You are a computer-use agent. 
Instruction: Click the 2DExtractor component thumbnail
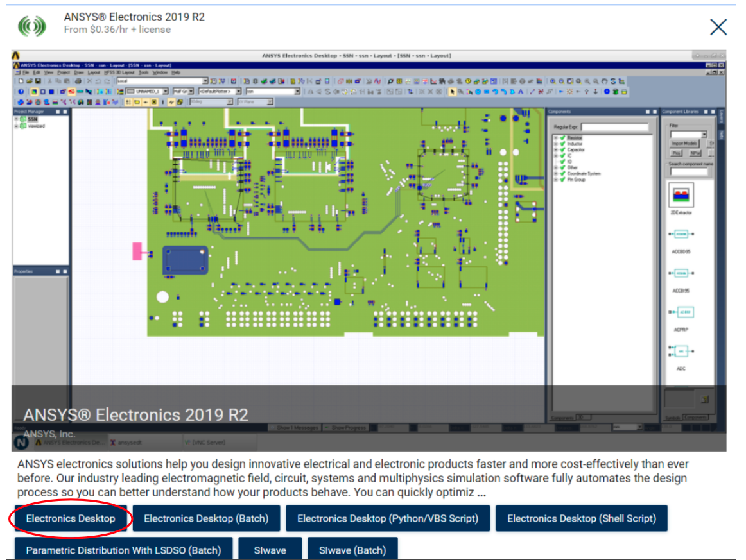click(681, 195)
